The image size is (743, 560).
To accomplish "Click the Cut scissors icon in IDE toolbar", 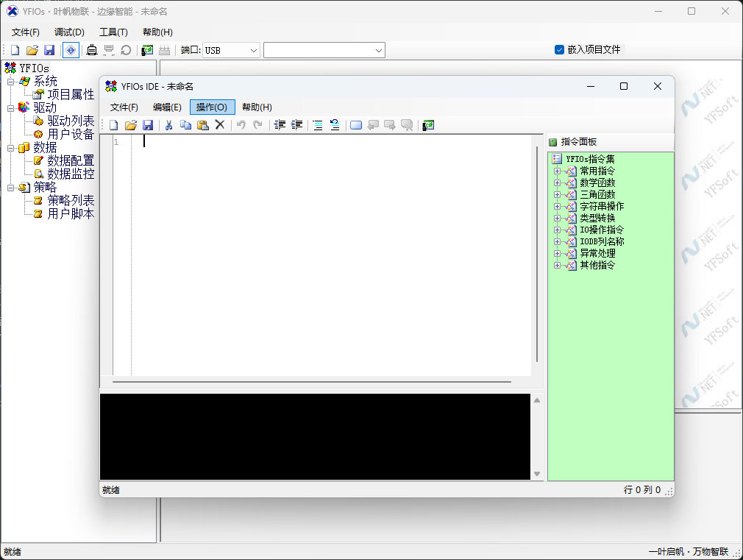I will pyautogui.click(x=168, y=125).
